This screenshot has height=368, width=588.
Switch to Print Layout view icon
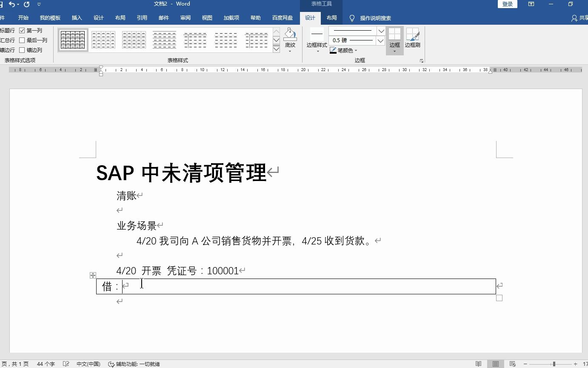coord(496,364)
